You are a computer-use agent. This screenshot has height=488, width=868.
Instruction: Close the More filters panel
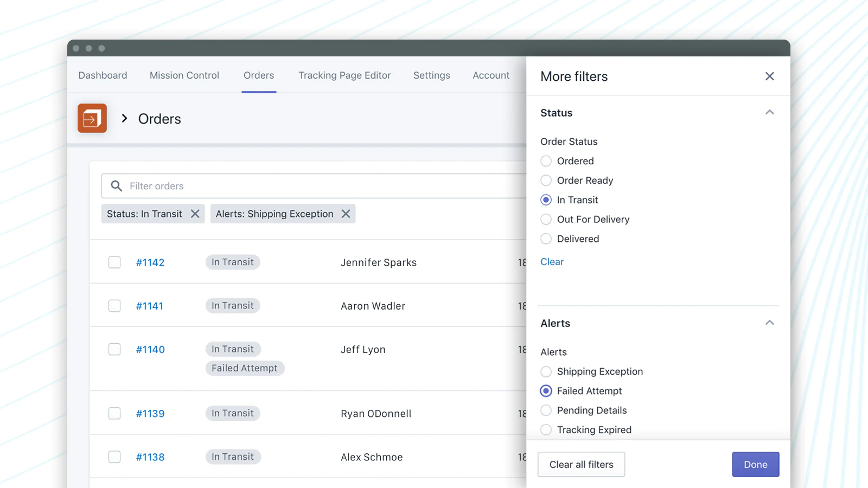click(x=769, y=76)
